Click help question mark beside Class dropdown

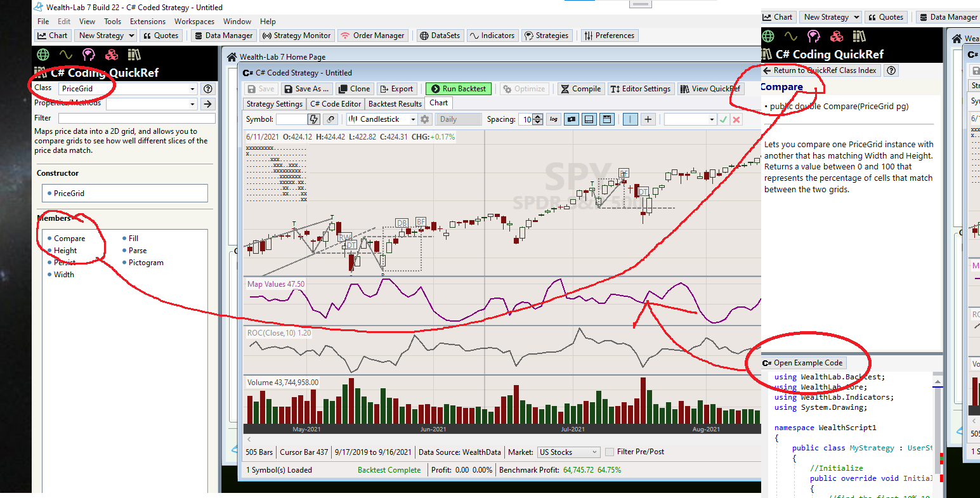click(x=207, y=89)
